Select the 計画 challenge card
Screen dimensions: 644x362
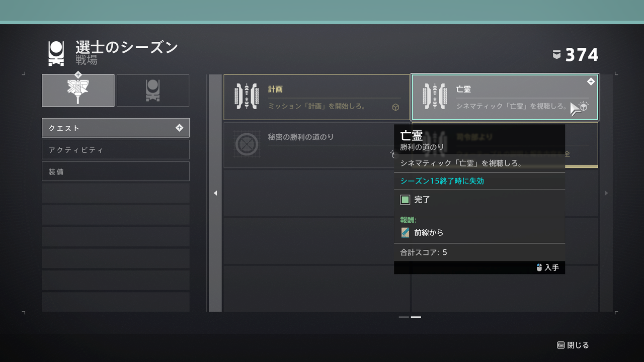click(x=316, y=97)
